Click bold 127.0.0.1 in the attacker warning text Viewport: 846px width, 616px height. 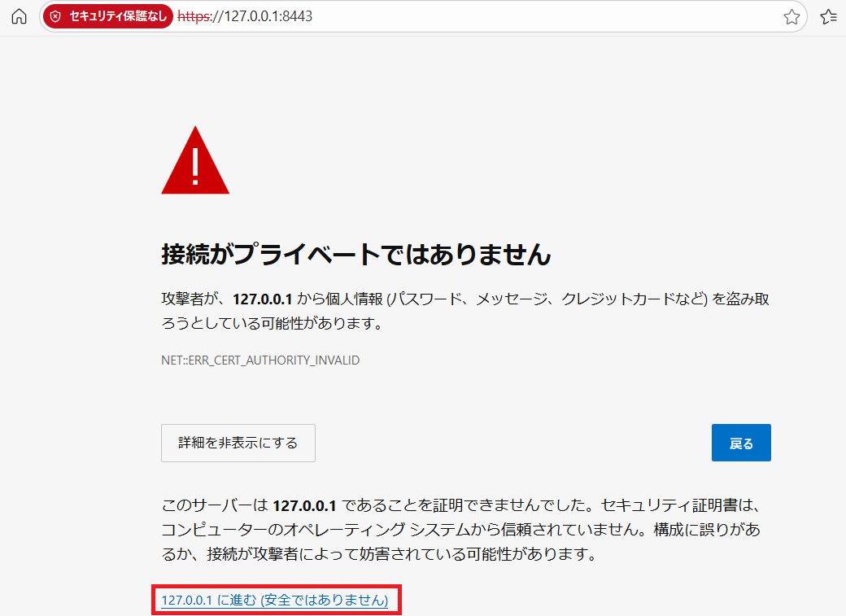point(262,299)
